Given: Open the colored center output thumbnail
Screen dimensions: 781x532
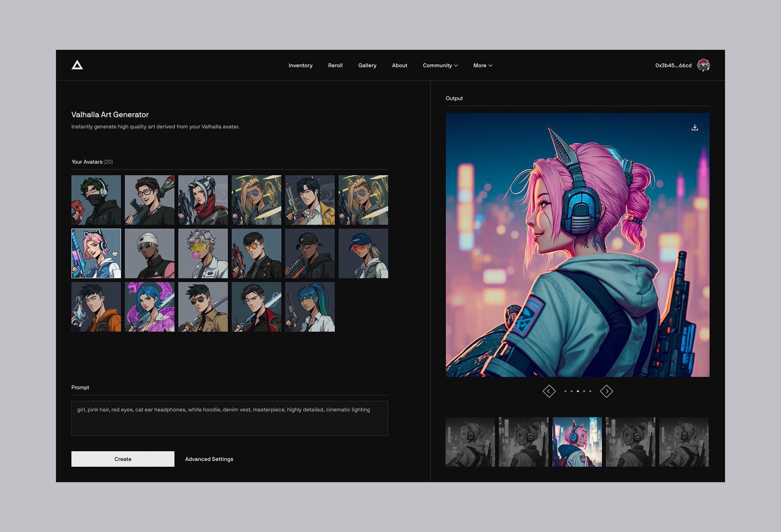Looking at the screenshot, I should tap(577, 442).
